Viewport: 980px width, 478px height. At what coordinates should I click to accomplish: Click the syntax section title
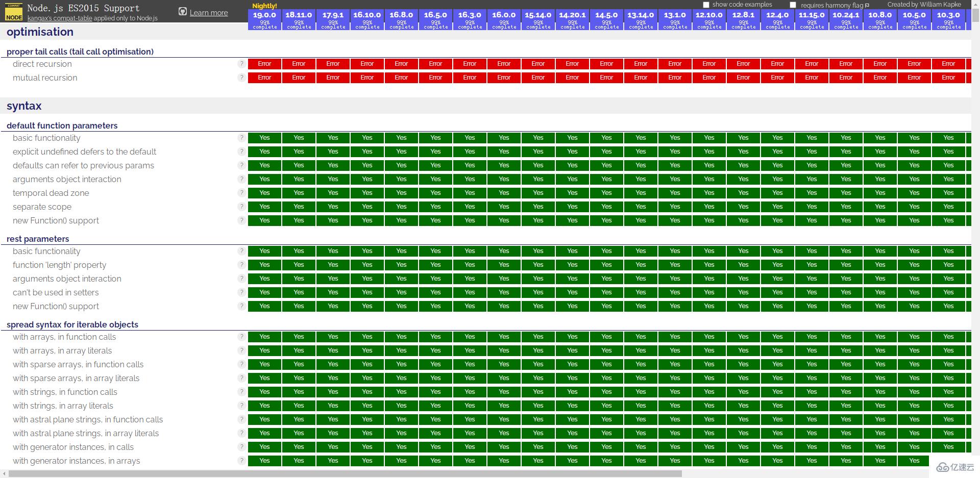click(24, 106)
